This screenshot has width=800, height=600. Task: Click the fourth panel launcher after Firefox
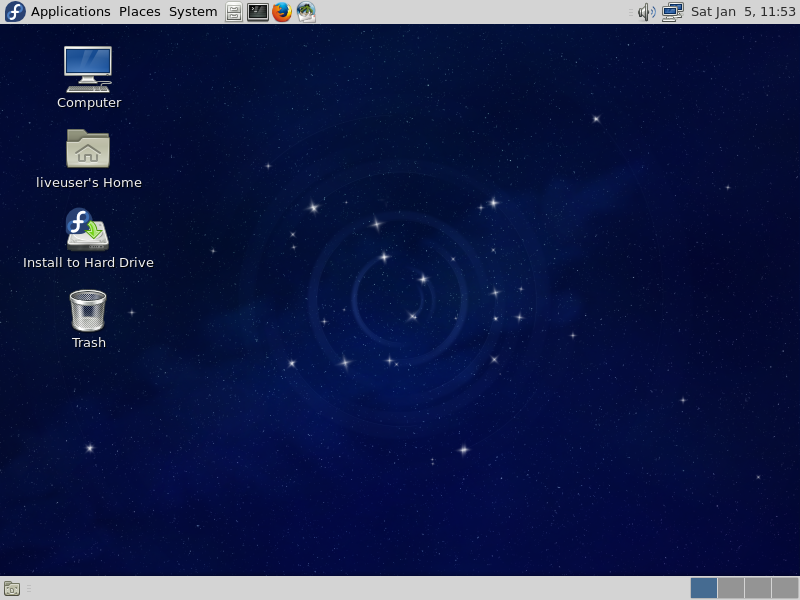pyautogui.click(x=306, y=12)
